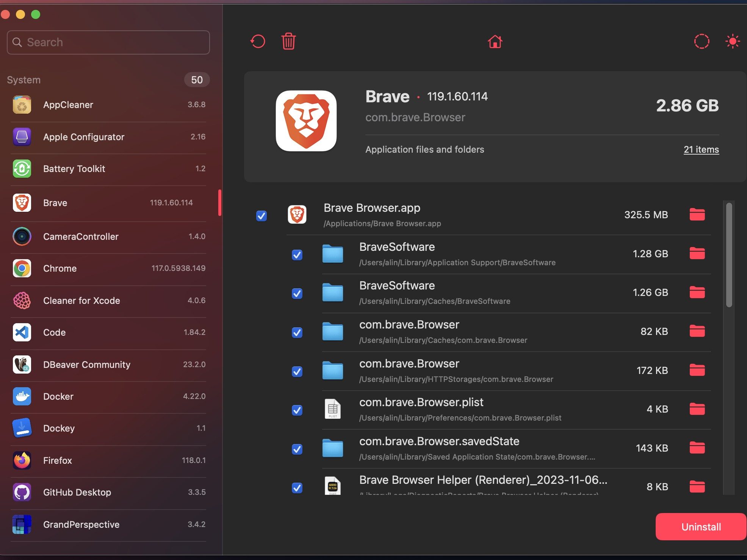Click the Chrome version 117.0.5938.149
This screenshot has width=747, height=560.
click(x=178, y=268)
